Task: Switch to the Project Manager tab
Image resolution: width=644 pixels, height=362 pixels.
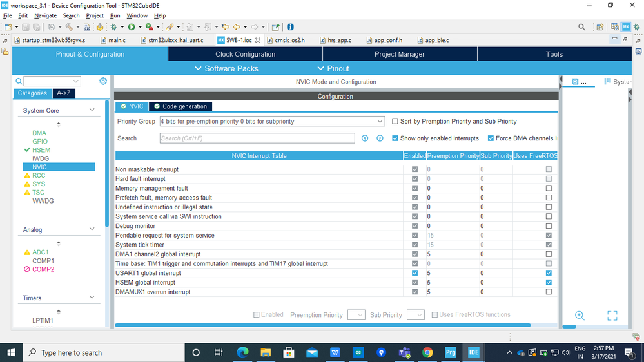Action: click(x=400, y=54)
